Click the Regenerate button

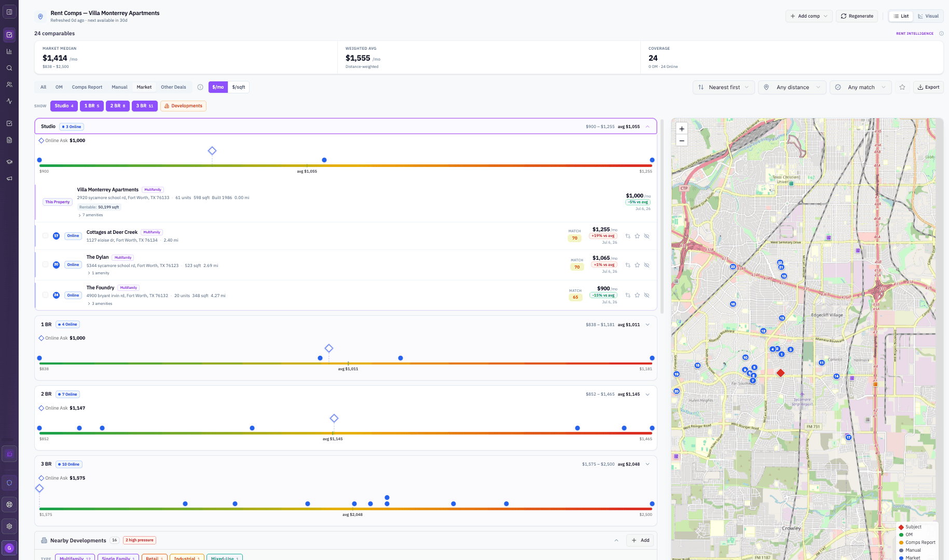click(857, 16)
